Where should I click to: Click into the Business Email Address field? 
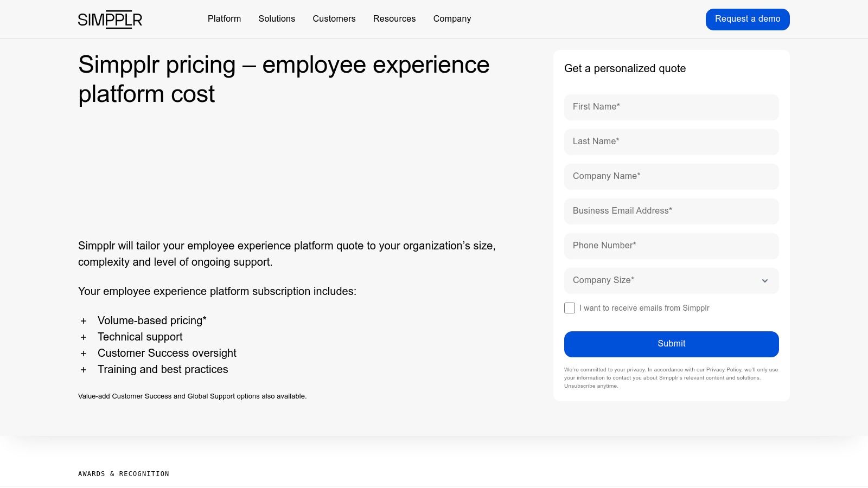(x=672, y=211)
